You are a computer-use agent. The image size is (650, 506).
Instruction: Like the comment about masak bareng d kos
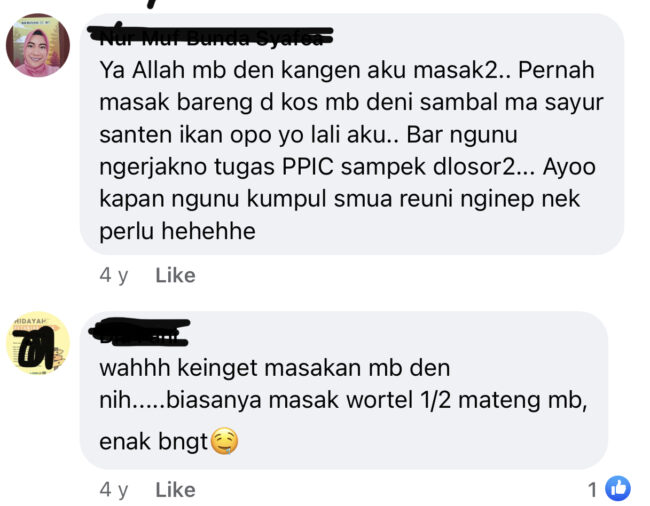(175, 275)
